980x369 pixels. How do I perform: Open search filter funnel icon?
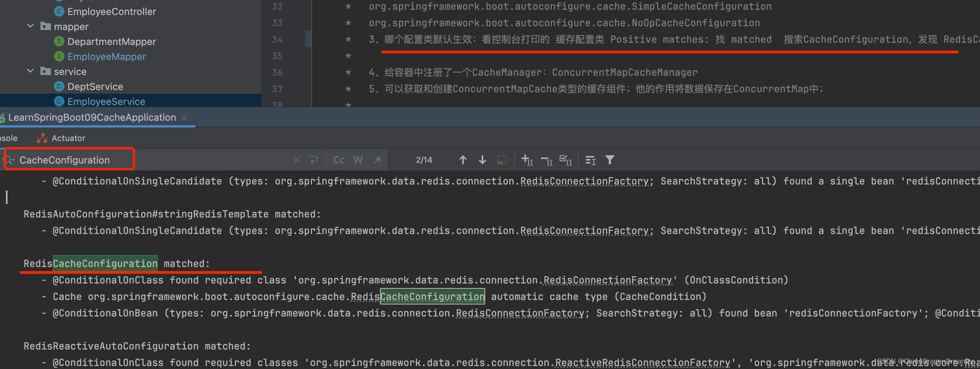click(x=610, y=160)
